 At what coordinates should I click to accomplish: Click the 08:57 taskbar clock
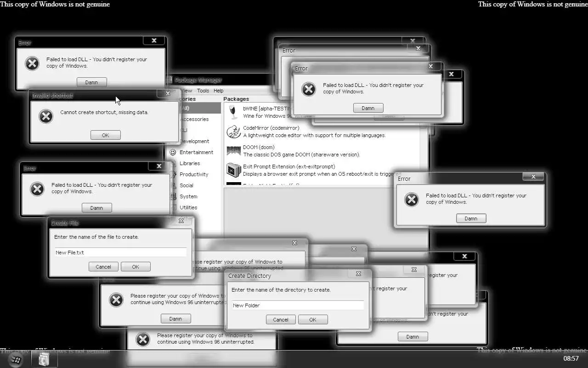[571, 358]
